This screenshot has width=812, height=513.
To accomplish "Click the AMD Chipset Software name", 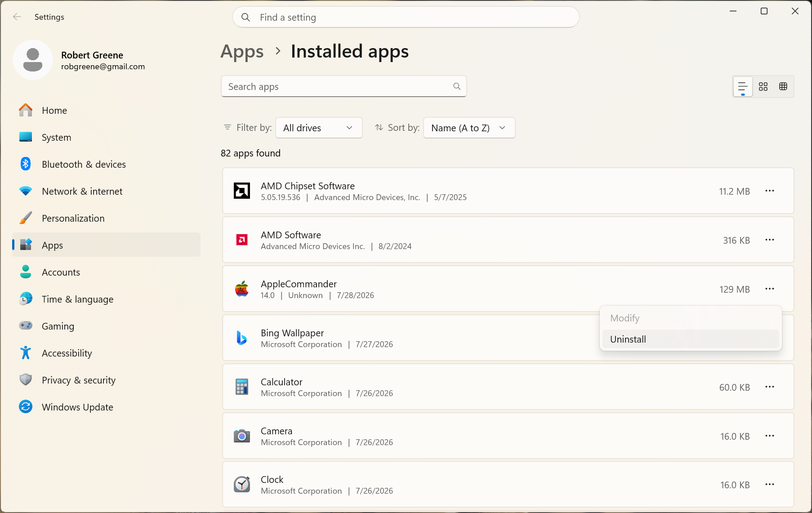I will pos(308,186).
